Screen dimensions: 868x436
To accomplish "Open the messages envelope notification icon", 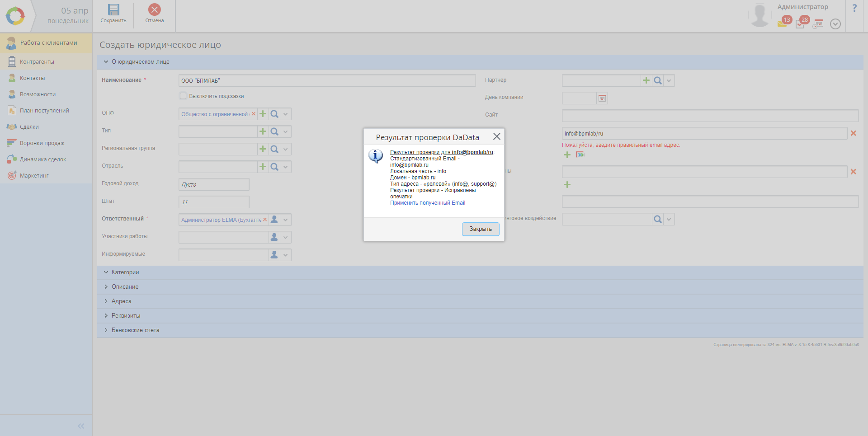I will [782, 23].
